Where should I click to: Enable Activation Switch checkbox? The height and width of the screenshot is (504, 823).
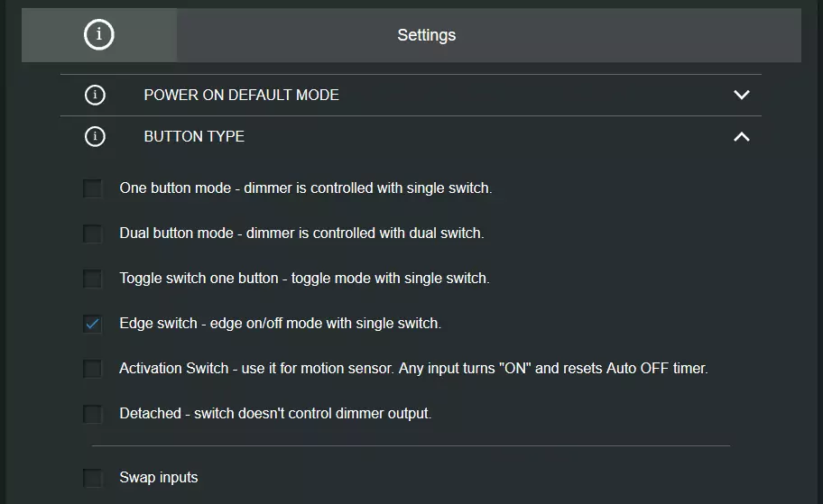(92, 369)
